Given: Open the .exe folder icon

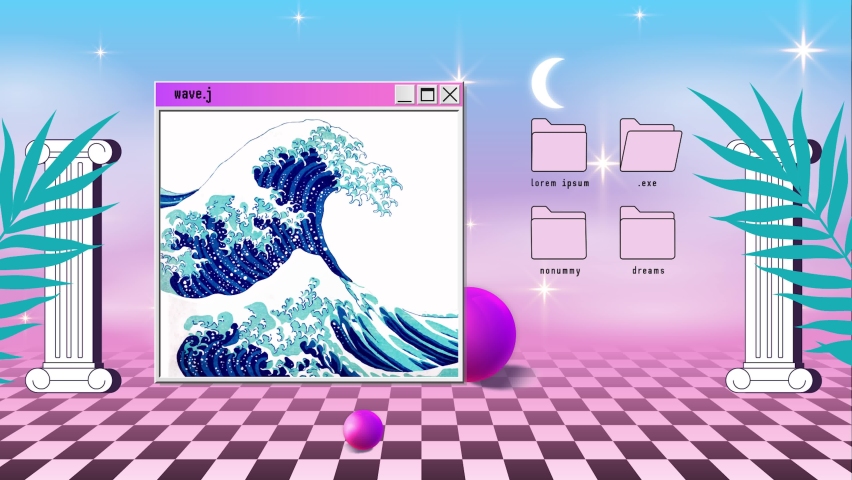Looking at the screenshot, I should pos(649,146).
